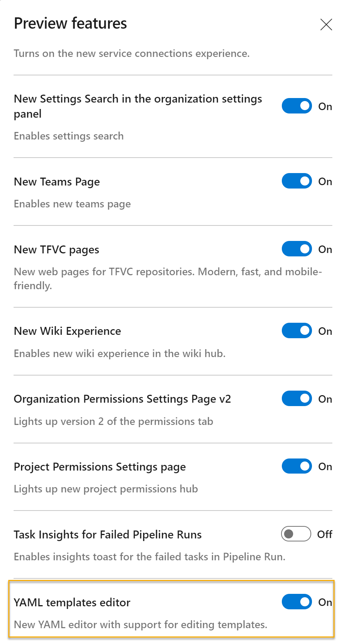Turn off the New Wiki Experience
Image resolution: width=344 pixels, height=644 pixels.
pyautogui.click(x=297, y=331)
